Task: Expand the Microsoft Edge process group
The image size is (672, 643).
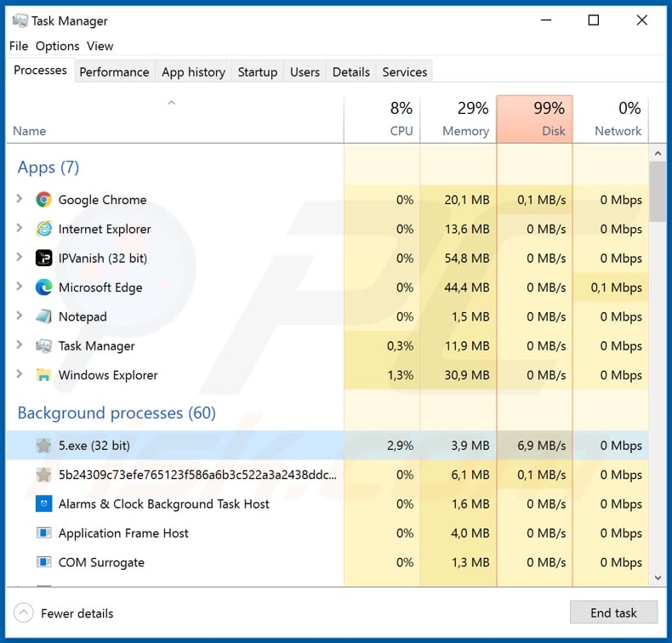Action: tap(19, 286)
